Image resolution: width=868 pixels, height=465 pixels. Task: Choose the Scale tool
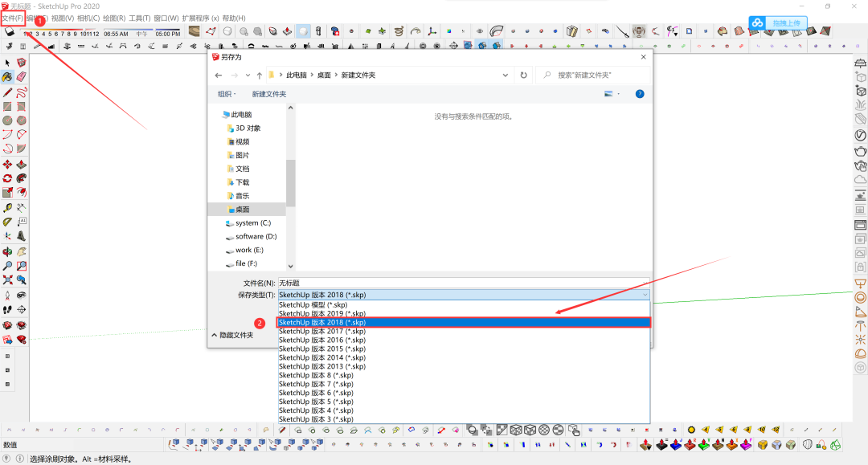coord(7,192)
